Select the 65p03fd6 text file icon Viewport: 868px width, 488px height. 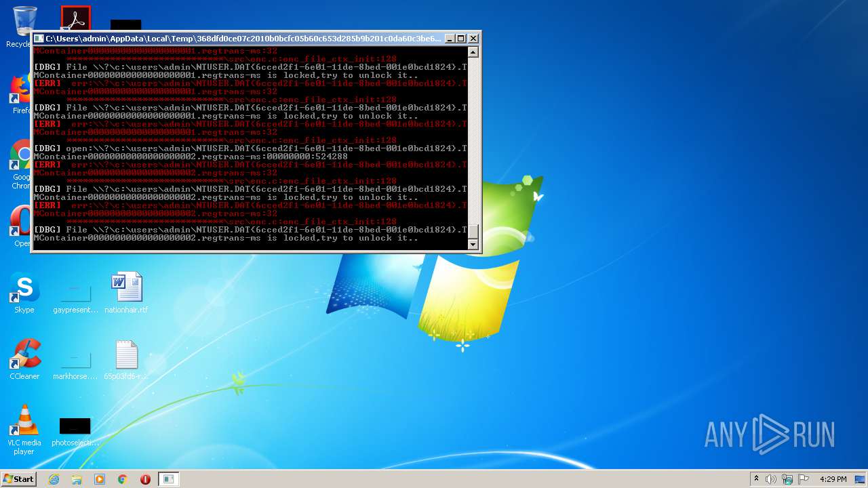pos(126,360)
